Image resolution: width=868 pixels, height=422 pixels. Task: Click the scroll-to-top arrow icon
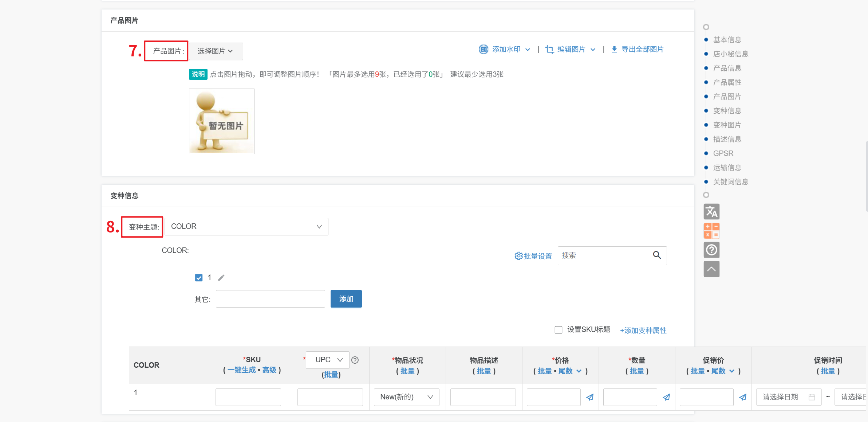[x=711, y=269]
